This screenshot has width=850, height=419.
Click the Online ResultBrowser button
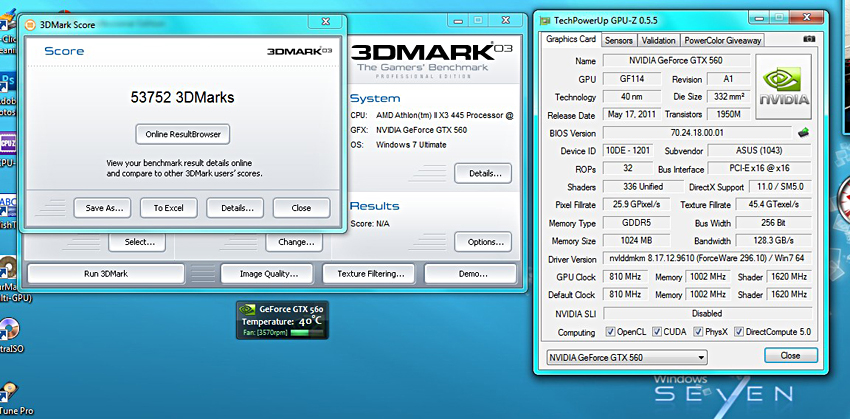pos(183,134)
